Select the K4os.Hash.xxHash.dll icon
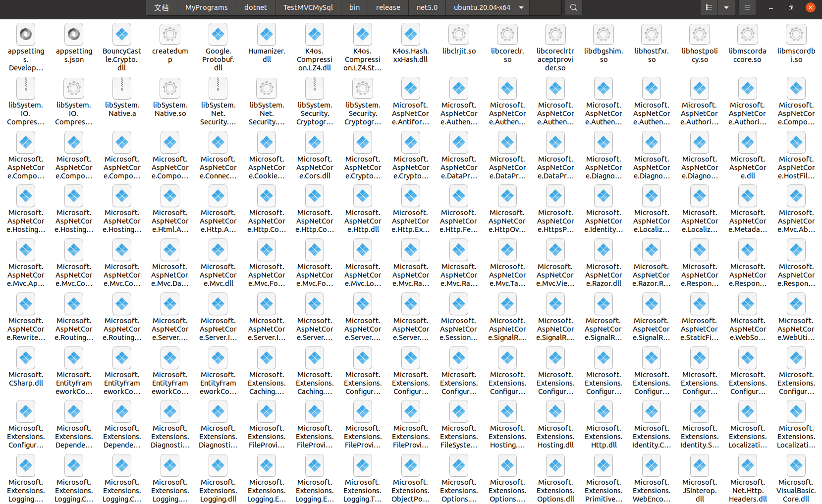This screenshot has height=504, width=822. click(411, 34)
